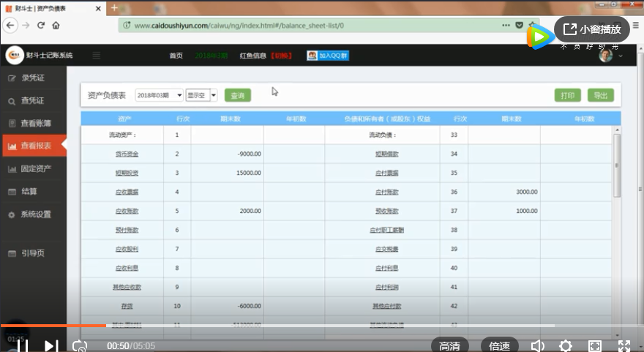
Task: Toggle web page fullscreen mode
Action: tap(595, 346)
